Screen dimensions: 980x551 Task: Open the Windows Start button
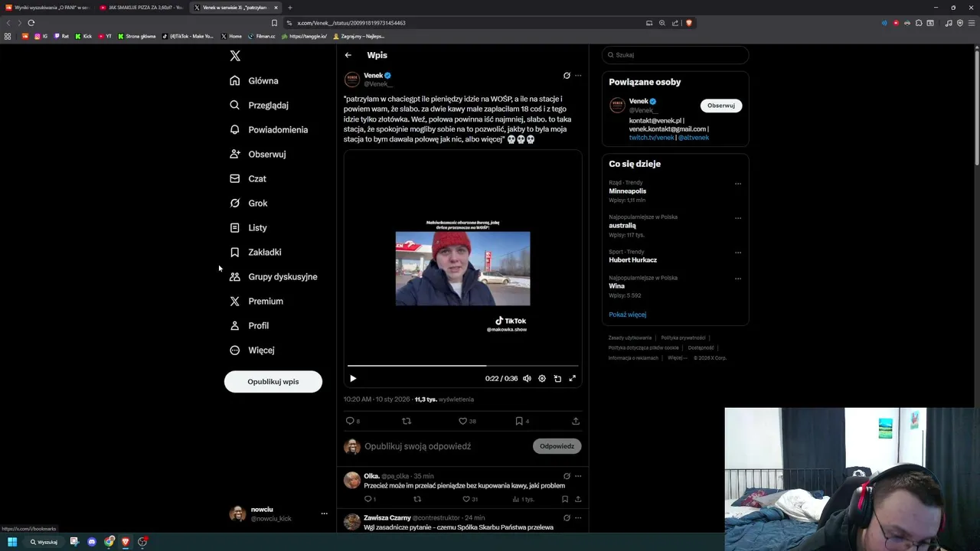pyautogui.click(x=12, y=542)
